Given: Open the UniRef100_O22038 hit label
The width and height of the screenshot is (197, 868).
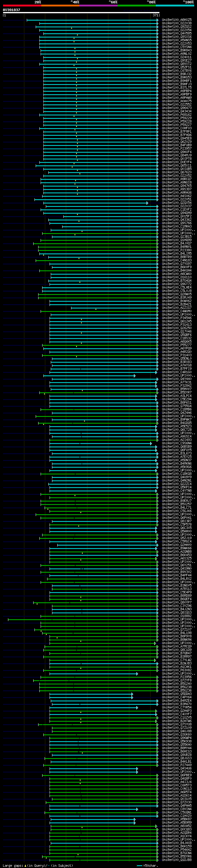Looking at the screenshot, I should [x=177, y=23].
